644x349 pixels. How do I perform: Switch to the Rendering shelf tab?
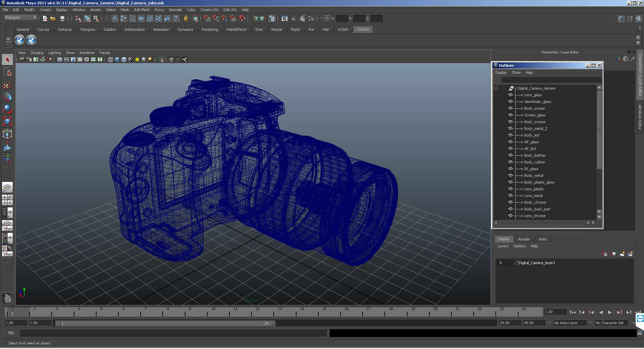coord(210,30)
